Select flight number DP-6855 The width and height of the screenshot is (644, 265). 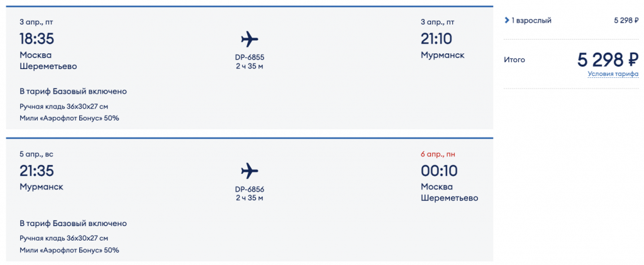(x=250, y=57)
